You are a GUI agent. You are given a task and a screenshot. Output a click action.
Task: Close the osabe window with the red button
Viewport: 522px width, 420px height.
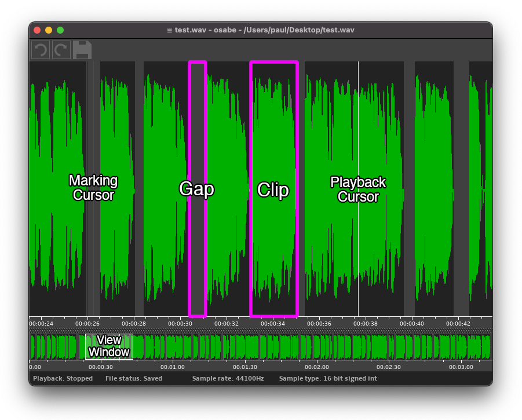(x=38, y=30)
